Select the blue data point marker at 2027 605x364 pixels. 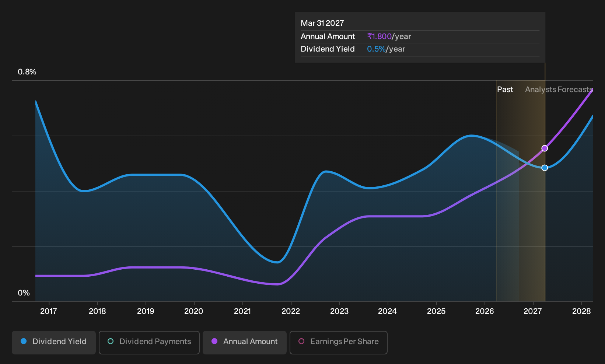pyautogui.click(x=545, y=168)
